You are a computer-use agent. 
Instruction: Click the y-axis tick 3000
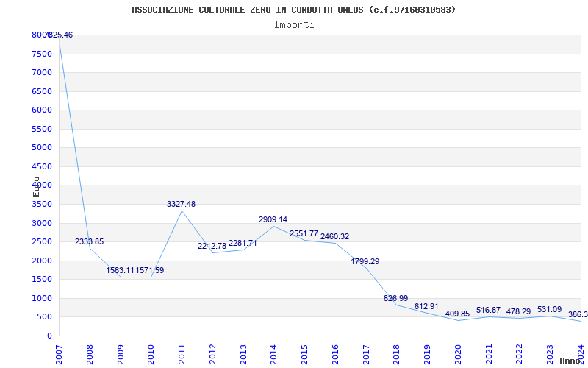click(x=42, y=223)
